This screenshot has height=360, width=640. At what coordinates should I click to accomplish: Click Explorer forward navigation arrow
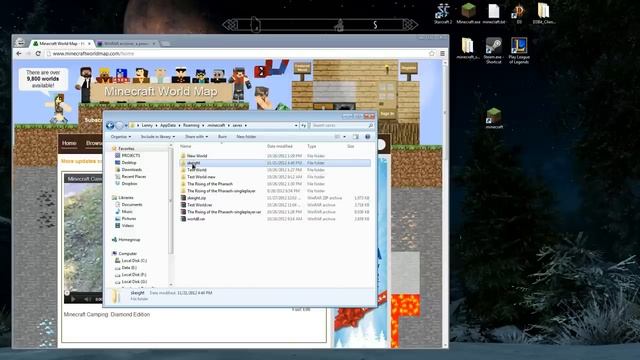[119, 126]
